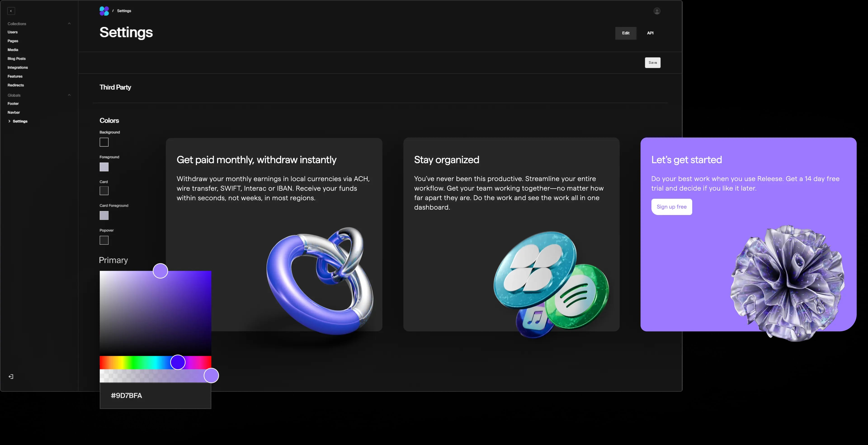Viewport: 868px width, 445px height.
Task: Click the Sign up free button
Action: click(672, 207)
